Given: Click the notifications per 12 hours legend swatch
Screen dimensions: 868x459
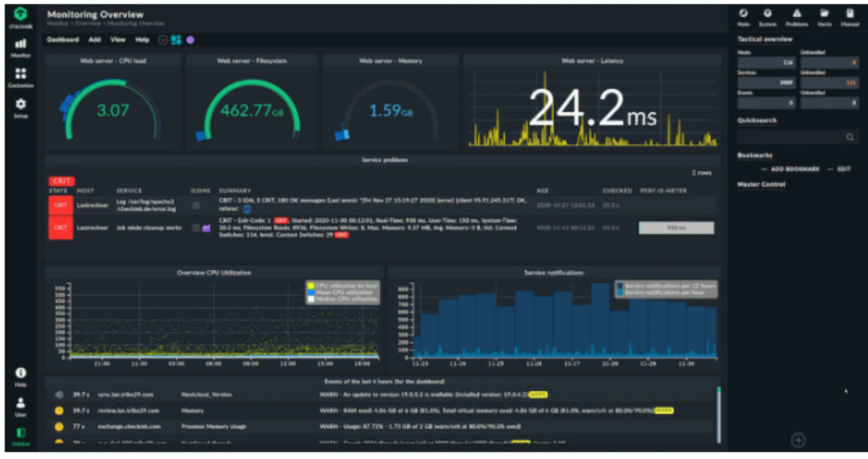Looking at the screenshot, I should click(620, 286).
